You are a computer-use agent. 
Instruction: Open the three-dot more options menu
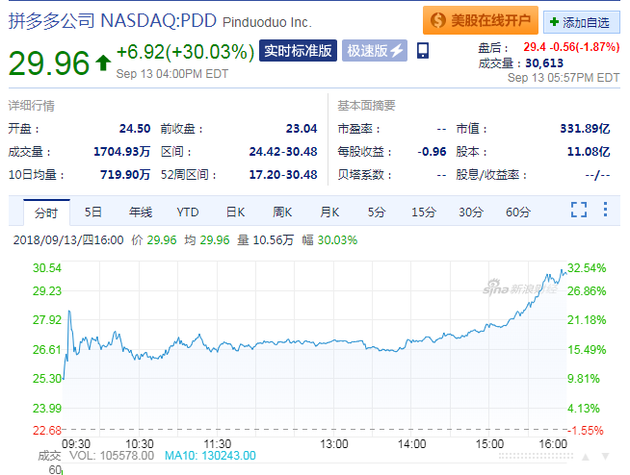(605, 209)
